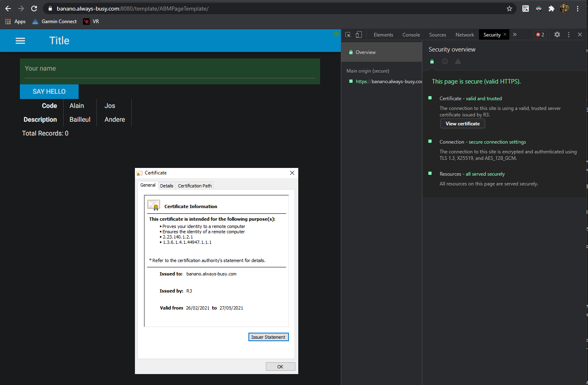Click the Total Records: 0 text

pyautogui.click(x=45, y=133)
